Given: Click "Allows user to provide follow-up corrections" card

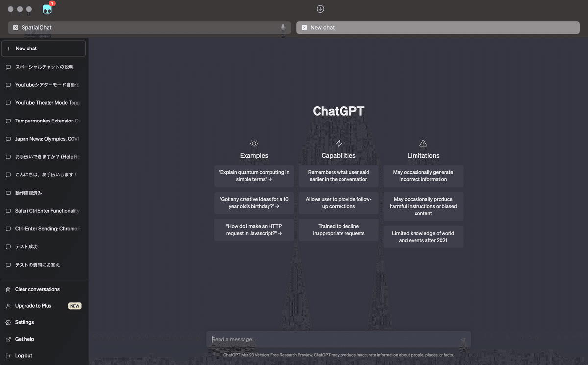Looking at the screenshot, I should coord(339,203).
